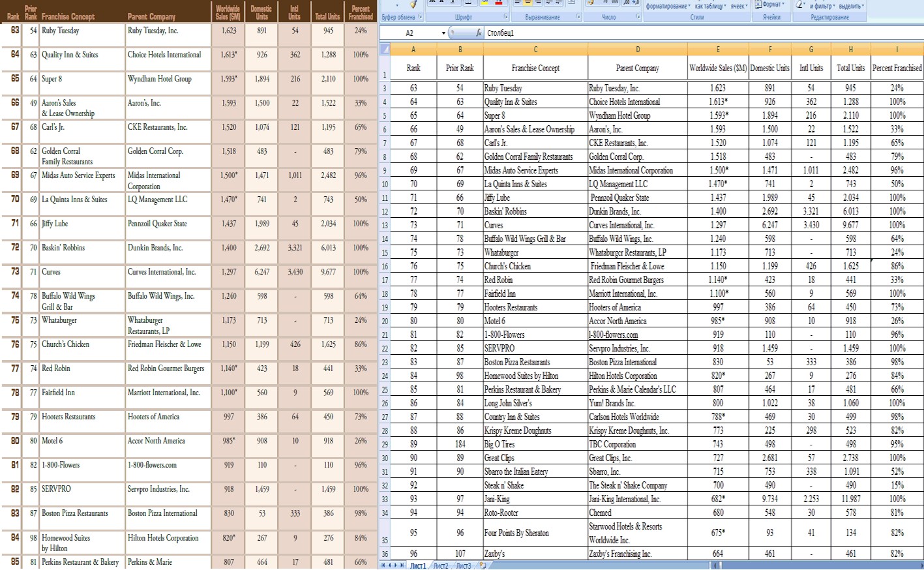Click the 'Parent Company' header in left table
The height and width of the screenshot is (570, 924).
pos(151,16)
